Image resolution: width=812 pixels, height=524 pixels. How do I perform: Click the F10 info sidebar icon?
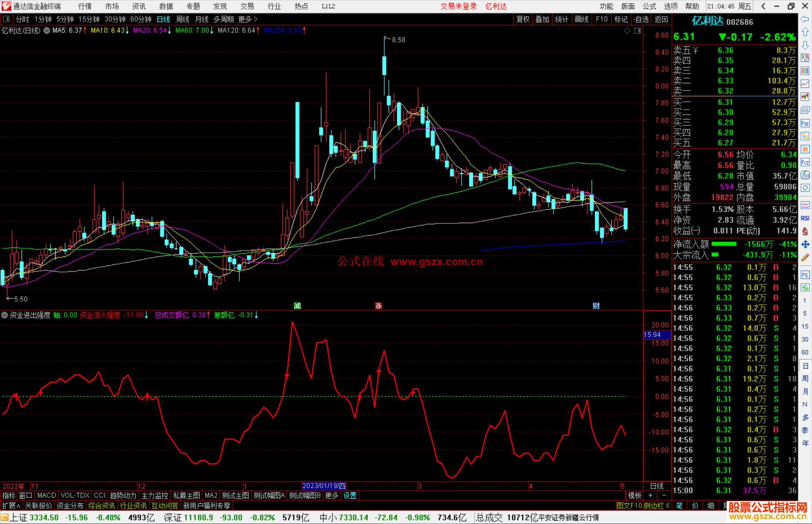805,123
